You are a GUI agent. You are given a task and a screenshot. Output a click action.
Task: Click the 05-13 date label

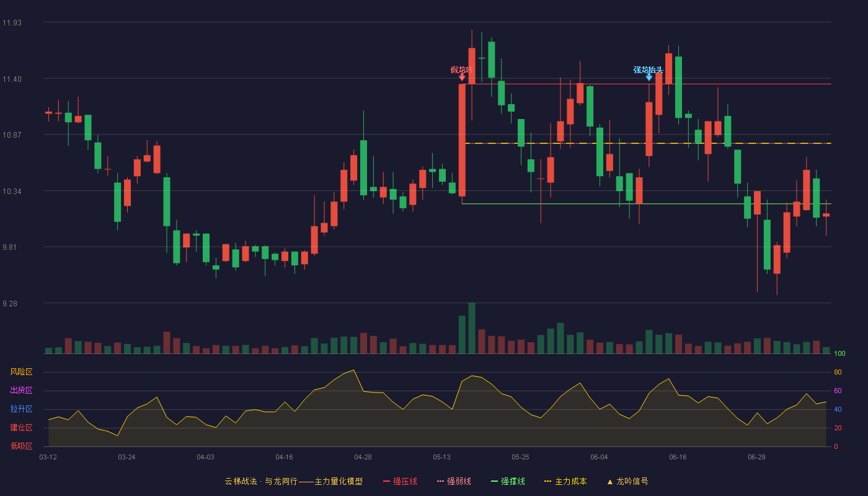441,457
